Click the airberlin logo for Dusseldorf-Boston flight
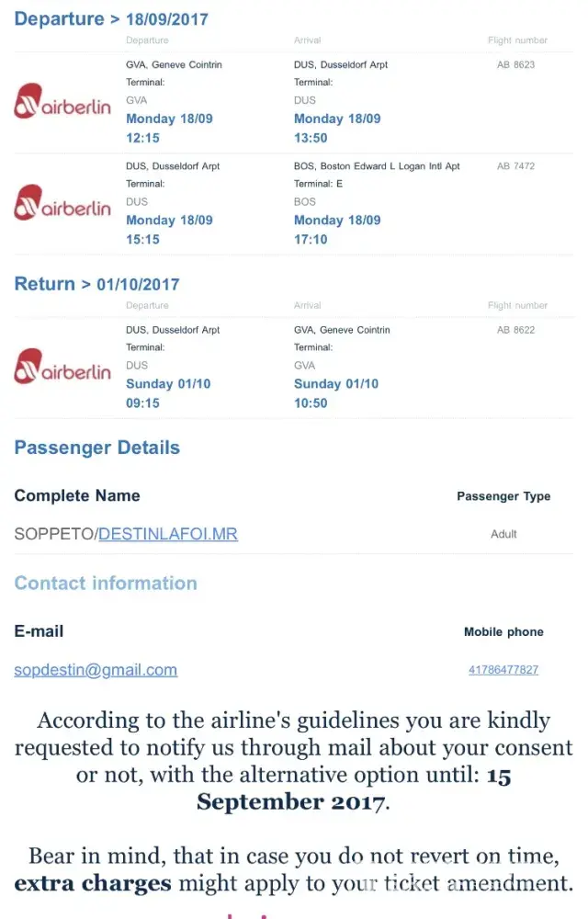Screen dimensions: 588x919 click(x=62, y=204)
